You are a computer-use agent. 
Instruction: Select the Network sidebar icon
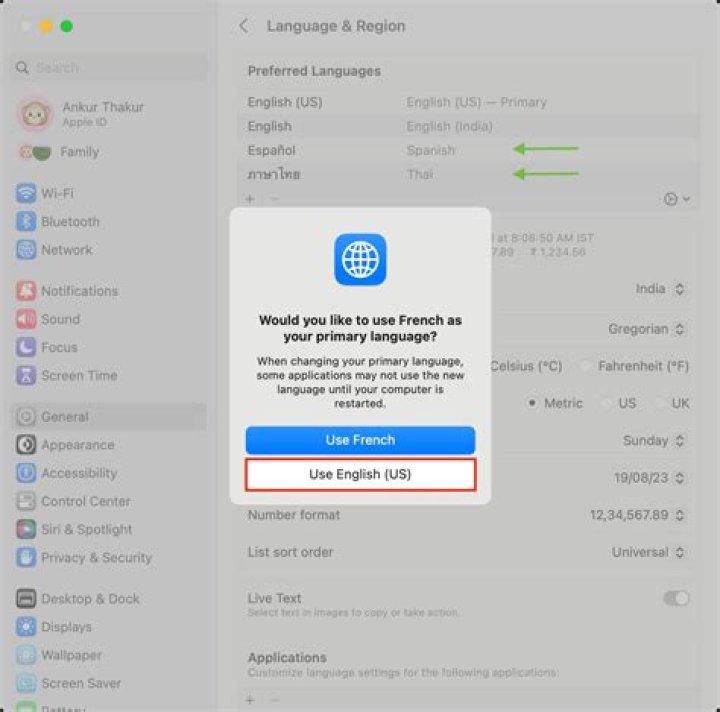26,250
